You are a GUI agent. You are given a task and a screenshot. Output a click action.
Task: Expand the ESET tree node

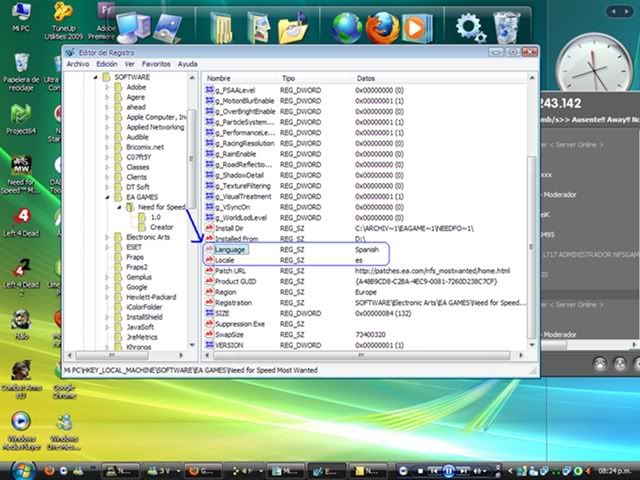107,247
